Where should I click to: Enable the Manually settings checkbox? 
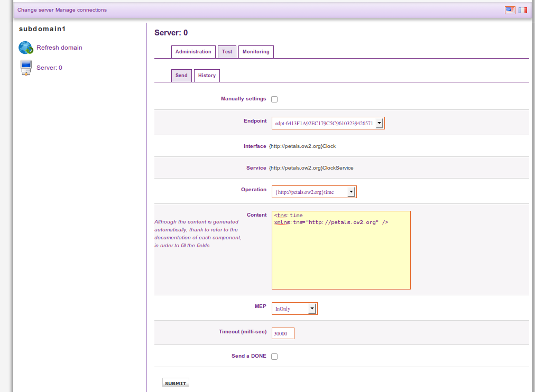(x=274, y=99)
